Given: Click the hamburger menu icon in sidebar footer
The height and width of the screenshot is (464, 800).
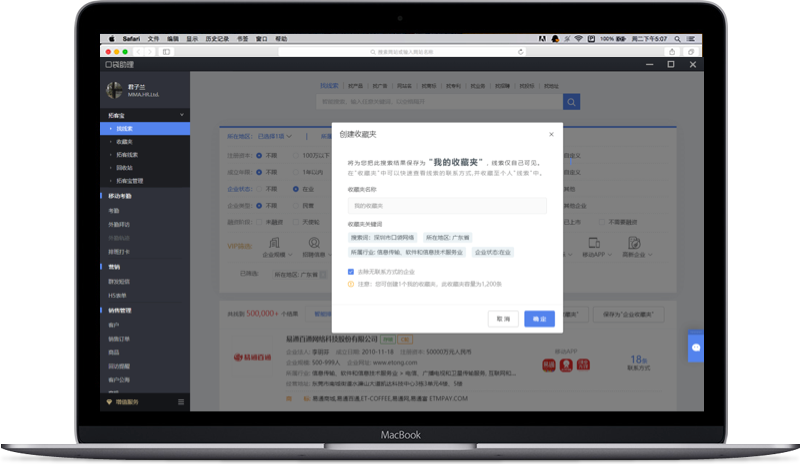Looking at the screenshot, I should [181, 402].
